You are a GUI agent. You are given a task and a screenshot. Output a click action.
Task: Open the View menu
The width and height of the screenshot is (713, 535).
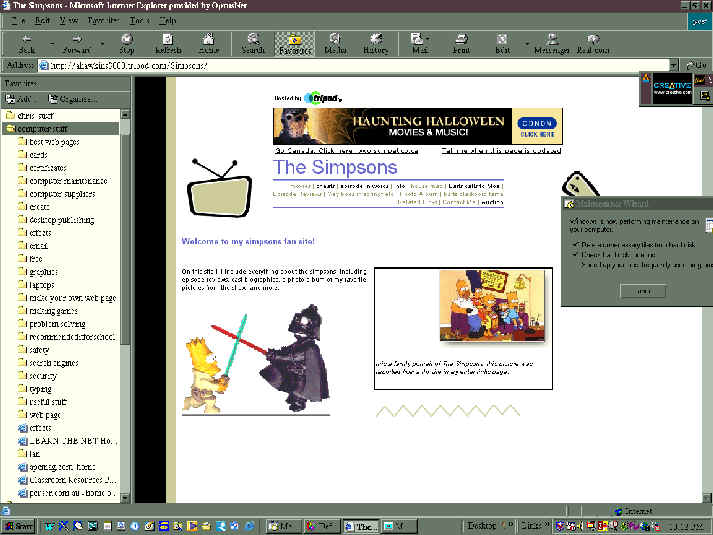pos(68,20)
